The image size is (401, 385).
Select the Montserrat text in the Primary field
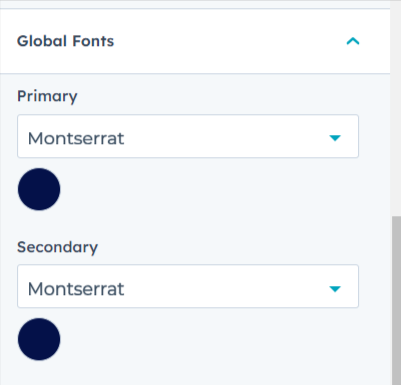tap(76, 138)
